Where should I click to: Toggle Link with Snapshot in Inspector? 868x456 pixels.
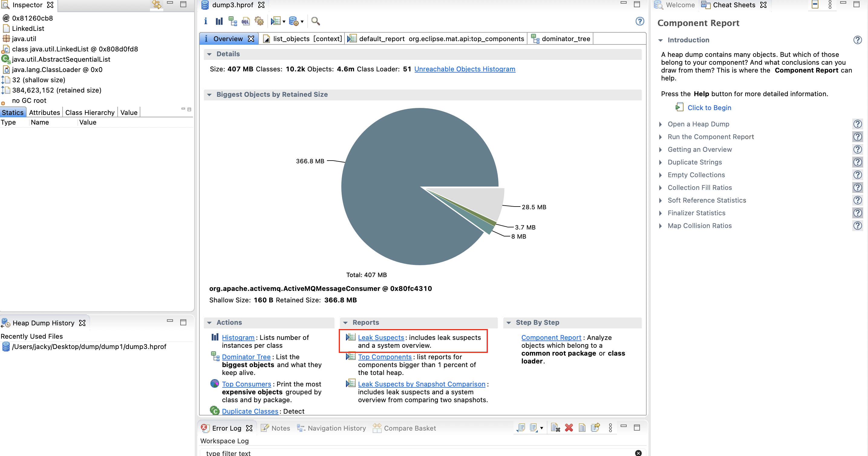click(156, 4)
